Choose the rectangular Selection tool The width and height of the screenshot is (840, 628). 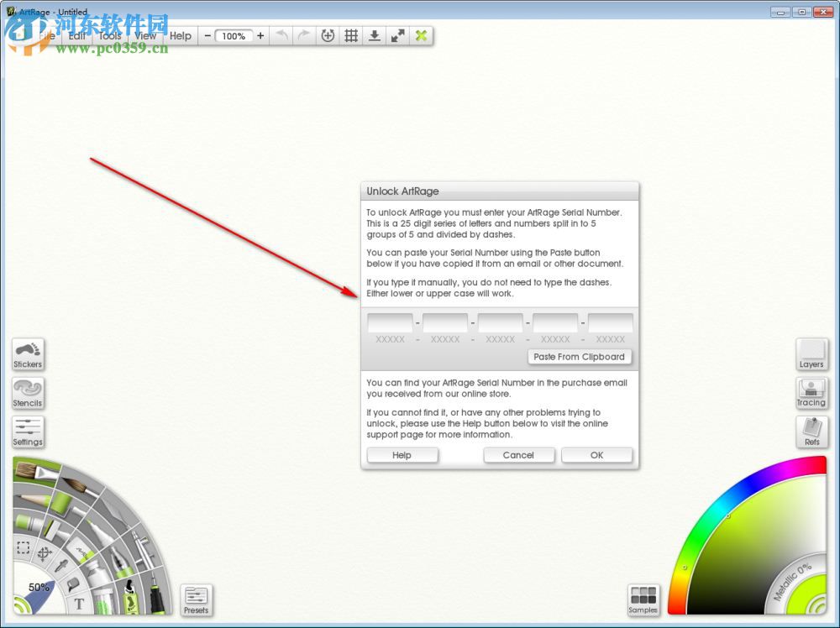click(24, 548)
